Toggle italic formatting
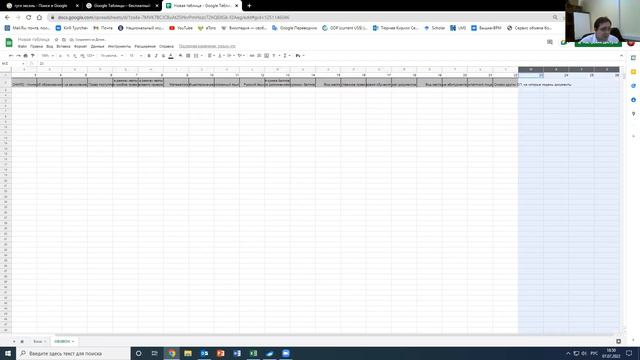The height and width of the screenshot is (360, 640). click(156, 56)
